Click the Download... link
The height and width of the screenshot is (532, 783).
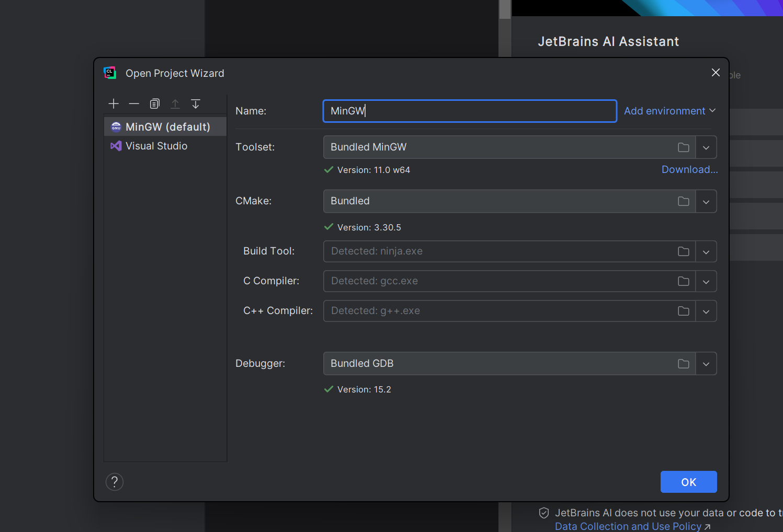coord(689,169)
